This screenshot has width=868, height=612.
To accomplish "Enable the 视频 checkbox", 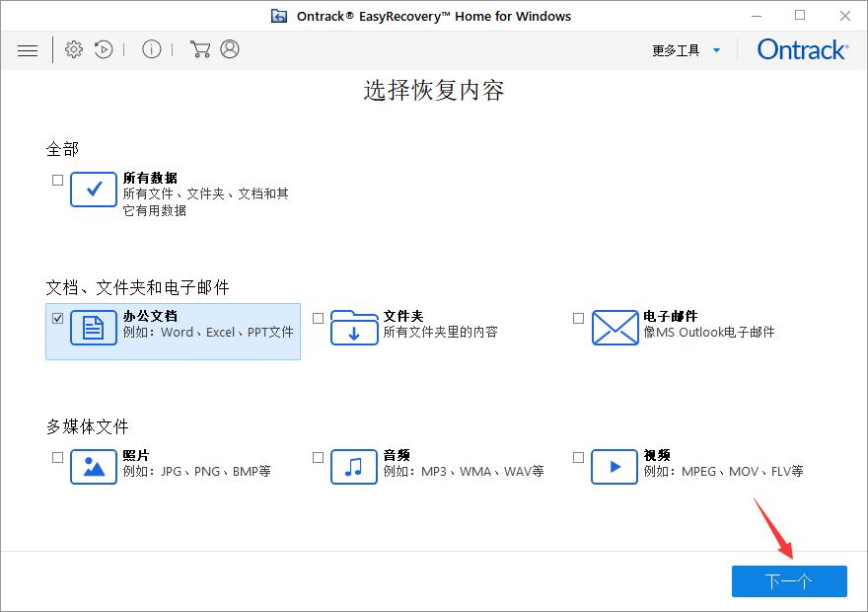I will pyautogui.click(x=578, y=457).
